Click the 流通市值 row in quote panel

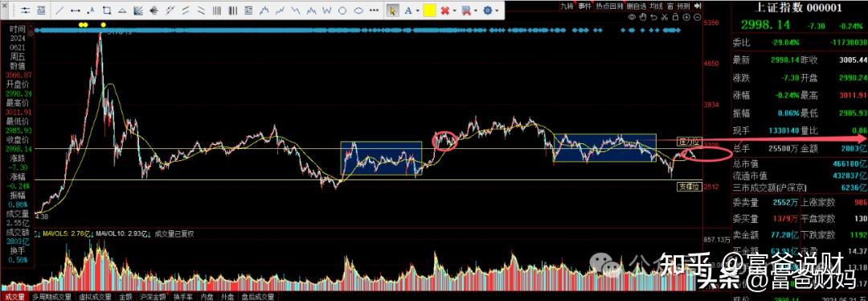(x=800, y=176)
